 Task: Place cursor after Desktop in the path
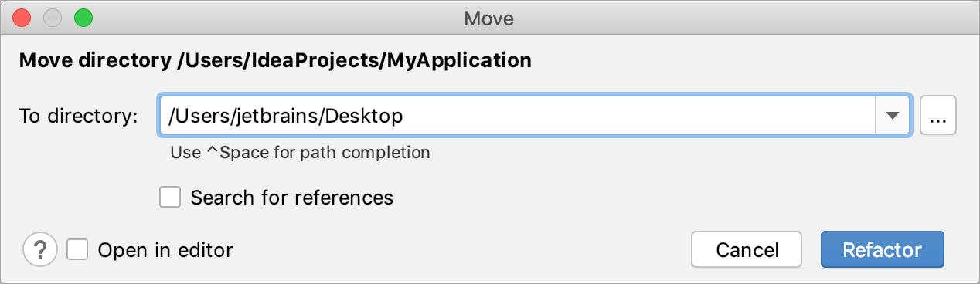[x=404, y=117]
